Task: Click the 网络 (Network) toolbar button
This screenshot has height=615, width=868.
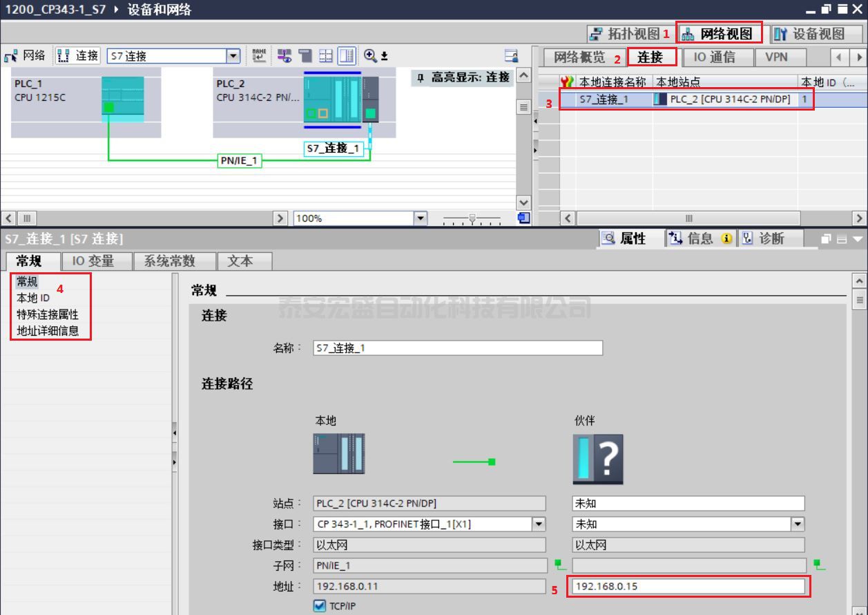Action: click(x=26, y=56)
